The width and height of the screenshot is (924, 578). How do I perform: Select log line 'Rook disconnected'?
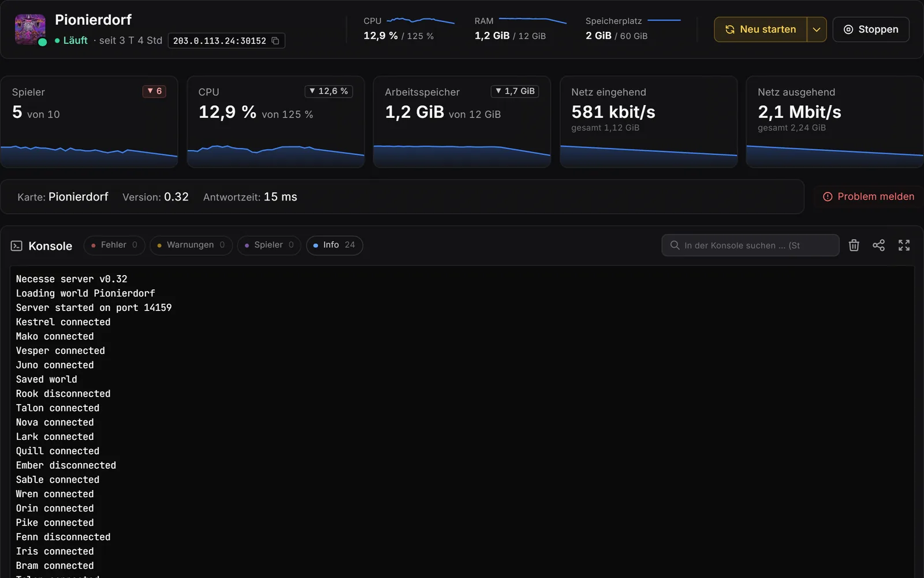click(63, 394)
